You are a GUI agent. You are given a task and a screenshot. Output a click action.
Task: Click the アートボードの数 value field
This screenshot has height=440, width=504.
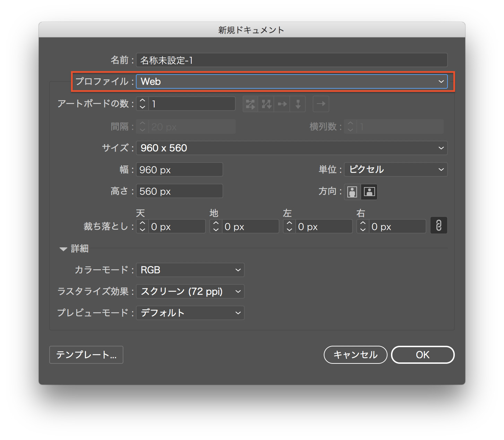tap(192, 104)
